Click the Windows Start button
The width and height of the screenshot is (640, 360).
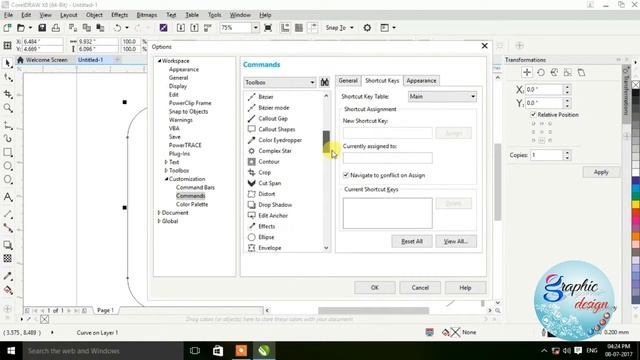[x=11, y=351]
